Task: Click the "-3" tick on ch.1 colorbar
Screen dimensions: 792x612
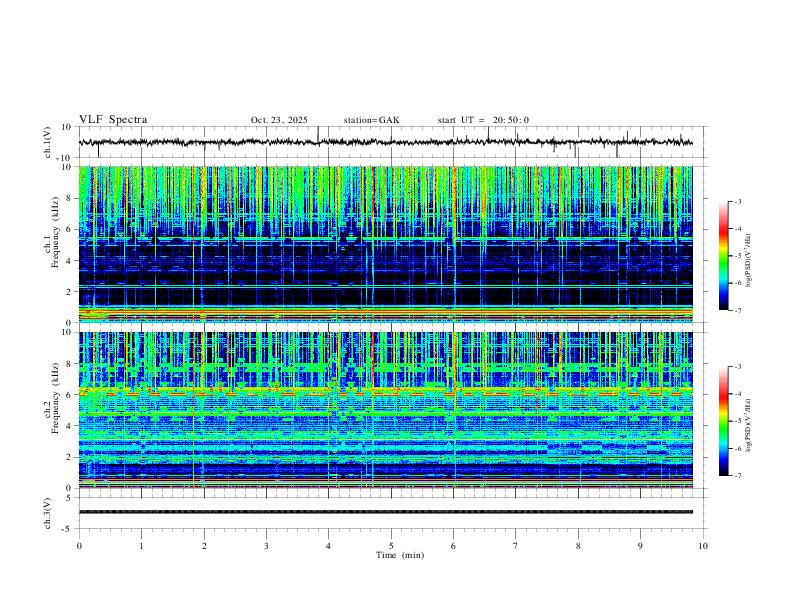Action: 738,201
